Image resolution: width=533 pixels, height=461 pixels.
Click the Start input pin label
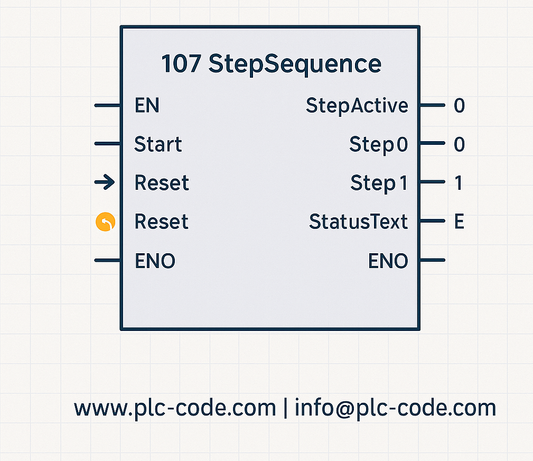(158, 144)
